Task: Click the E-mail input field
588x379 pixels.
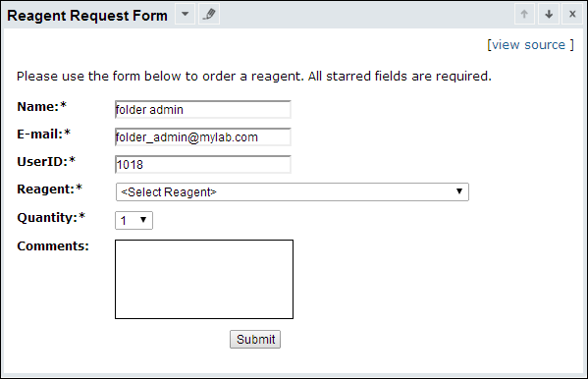Action: pyautogui.click(x=203, y=136)
